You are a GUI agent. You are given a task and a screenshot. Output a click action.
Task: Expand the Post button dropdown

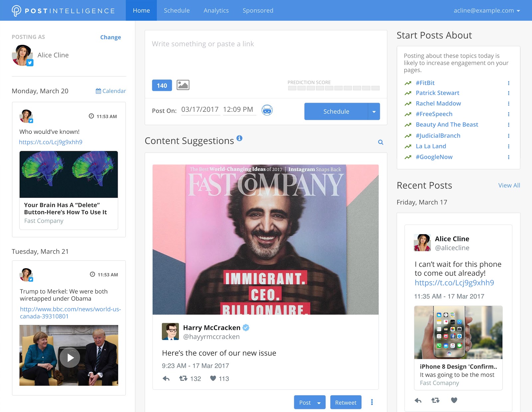[x=319, y=403]
